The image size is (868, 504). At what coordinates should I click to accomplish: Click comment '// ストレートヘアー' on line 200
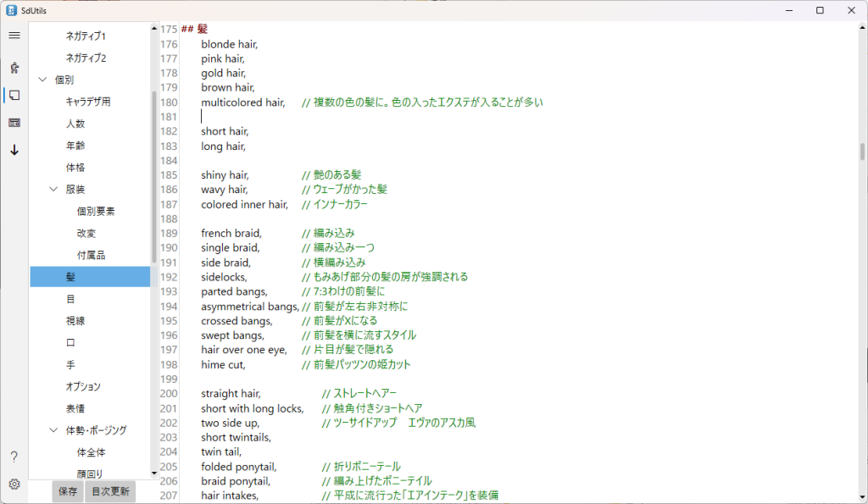click(359, 393)
